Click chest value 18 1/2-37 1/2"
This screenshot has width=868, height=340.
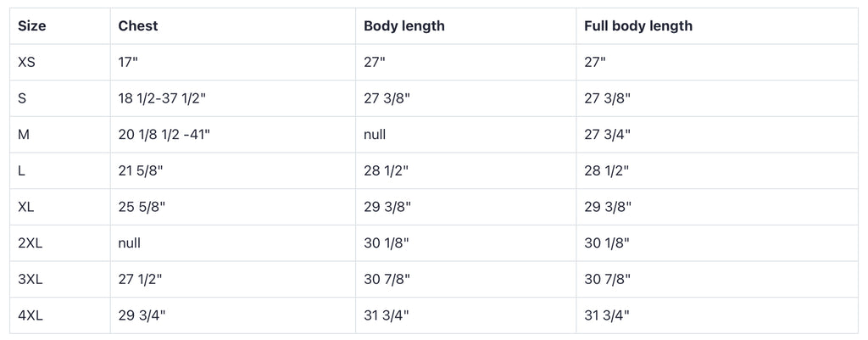click(x=162, y=98)
